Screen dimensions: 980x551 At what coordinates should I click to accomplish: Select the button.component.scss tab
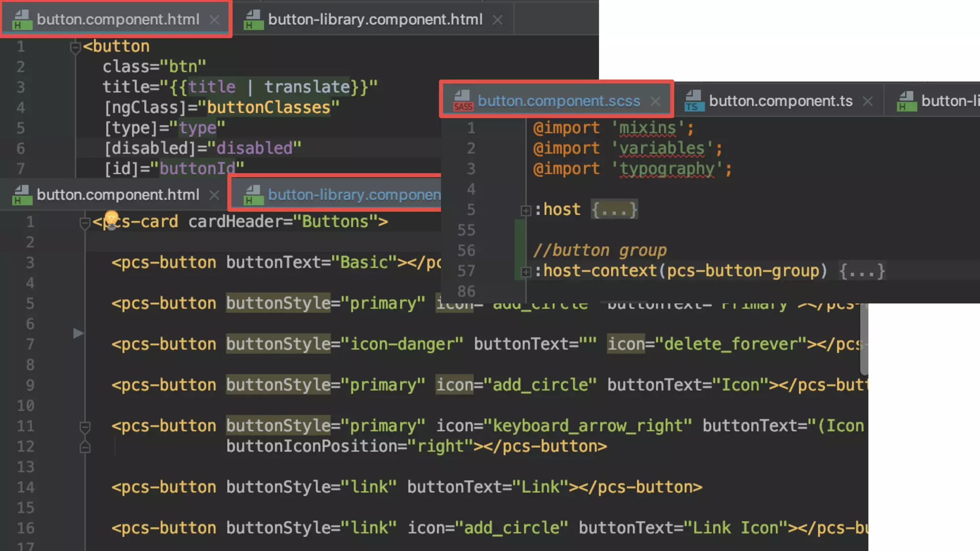(x=558, y=101)
